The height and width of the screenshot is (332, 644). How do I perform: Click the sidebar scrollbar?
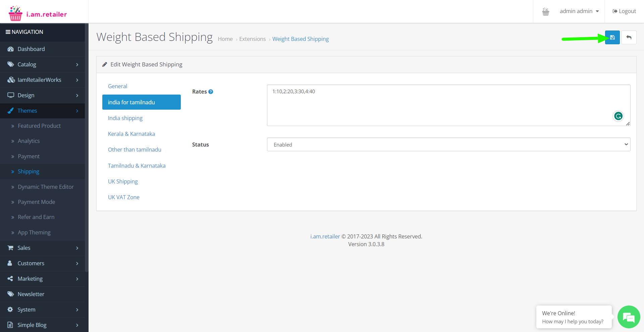coord(87,148)
